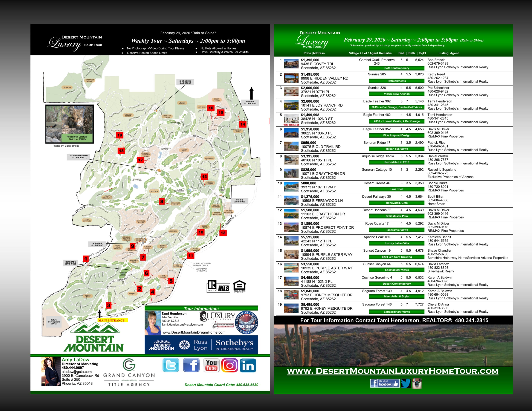Select map marker number 14
The width and height of the screenshot is (532, 411).
pyautogui.click(x=243, y=124)
